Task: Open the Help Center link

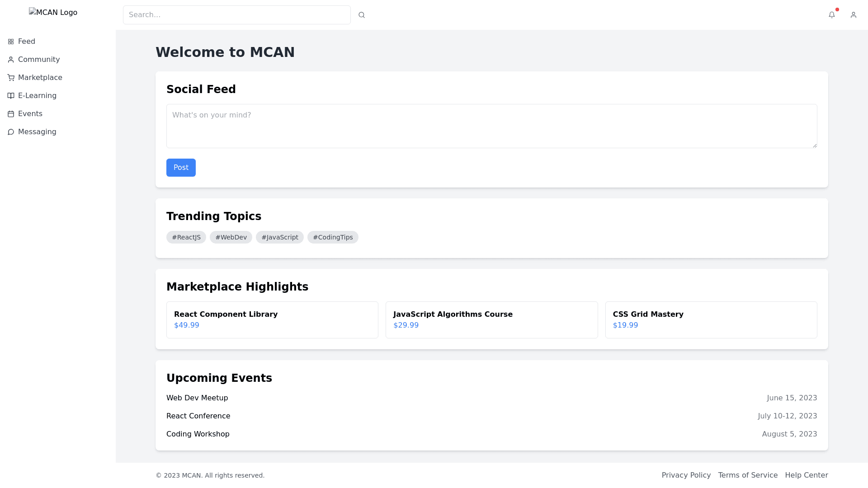Action: [806, 475]
